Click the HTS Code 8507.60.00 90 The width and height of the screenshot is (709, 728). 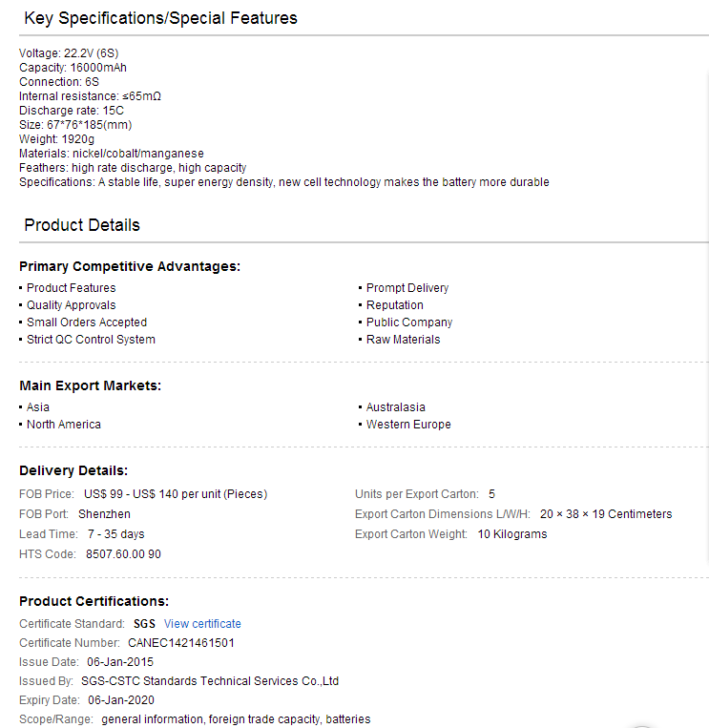click(123, 554)
